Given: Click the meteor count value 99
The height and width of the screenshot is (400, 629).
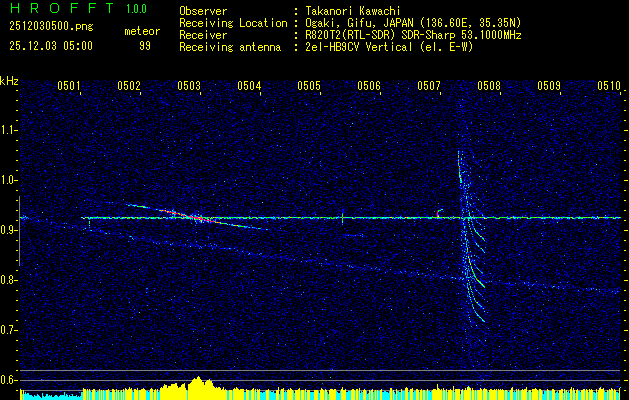Looking at the screenshot, I should point(144,45).
